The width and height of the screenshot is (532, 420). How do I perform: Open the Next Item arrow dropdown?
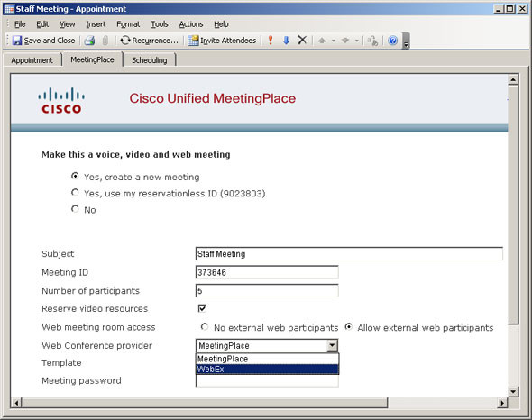tap(357, 41)
